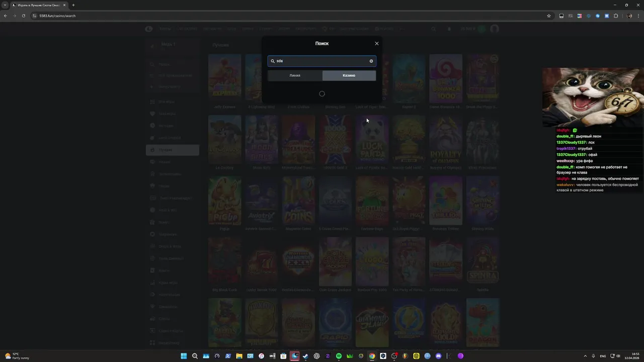Open the Chrome profile avatar
The height and width of the screenshot is (362, 644).
pos(629,16)
